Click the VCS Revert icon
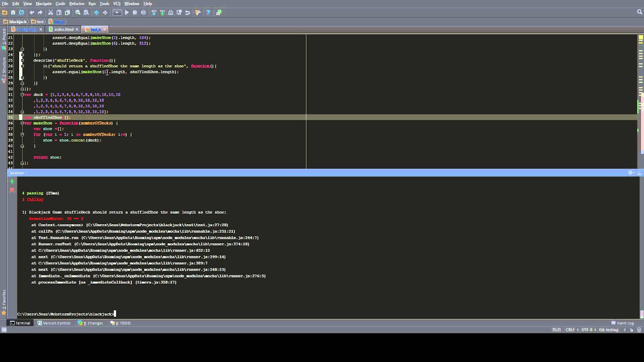Image resolution: width=644 pixels, height=362 pixels. tap(188, 13)
